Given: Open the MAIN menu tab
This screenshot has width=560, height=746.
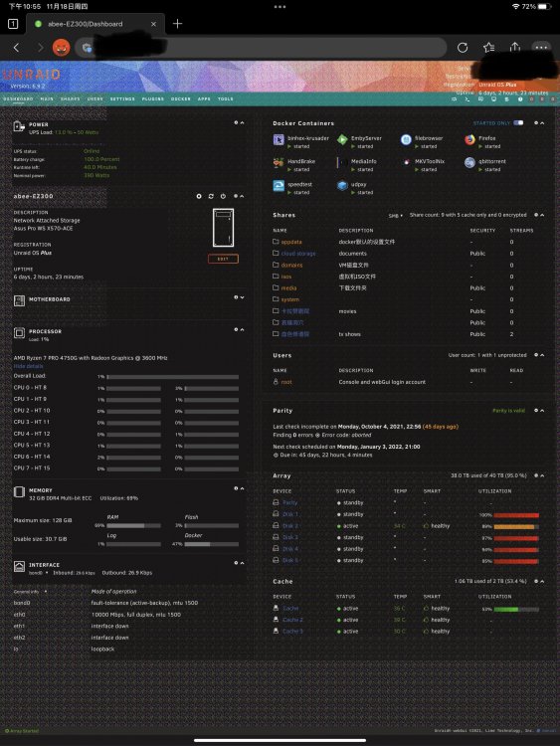Looking at the screenshot, I should 47,98.
